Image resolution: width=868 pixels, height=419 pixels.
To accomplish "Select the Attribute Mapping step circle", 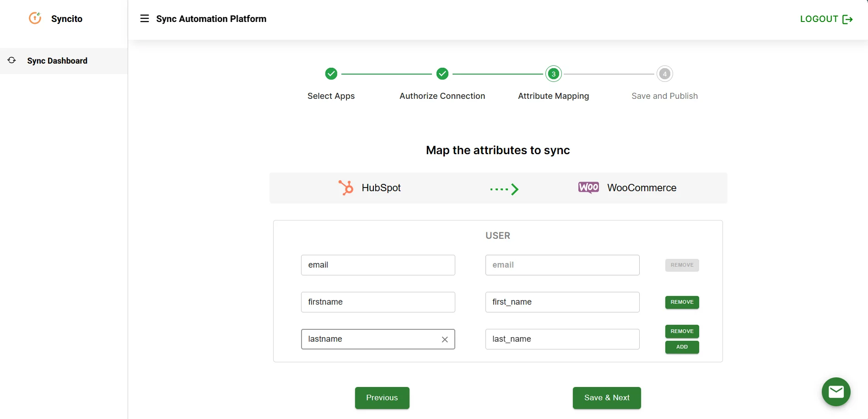I will (553, 74).
